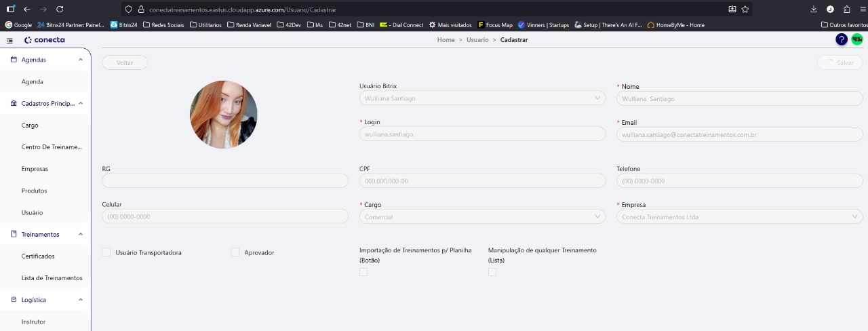This screenshot has height=331, width=868.
Task: Open the Usuário Bitrix dropdown
Action: click(482, 98)
